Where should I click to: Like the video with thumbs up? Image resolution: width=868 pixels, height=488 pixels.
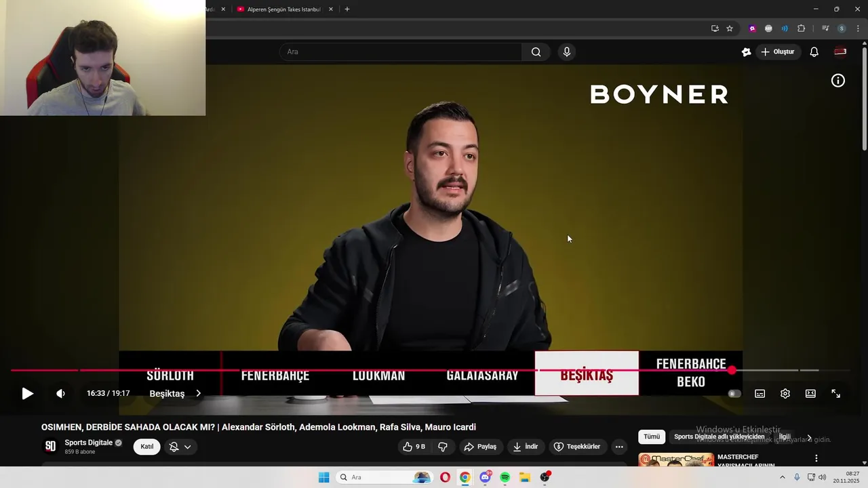click(414, 447)
